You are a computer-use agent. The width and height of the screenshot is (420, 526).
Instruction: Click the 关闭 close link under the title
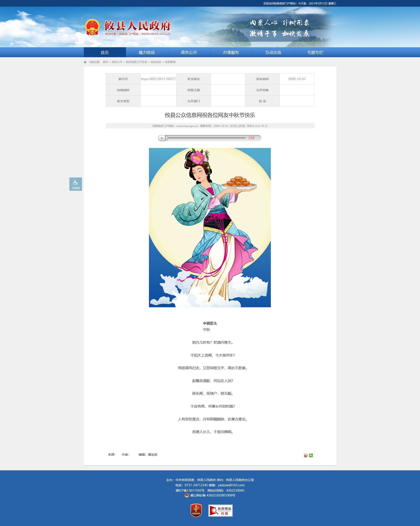point(241,126)
